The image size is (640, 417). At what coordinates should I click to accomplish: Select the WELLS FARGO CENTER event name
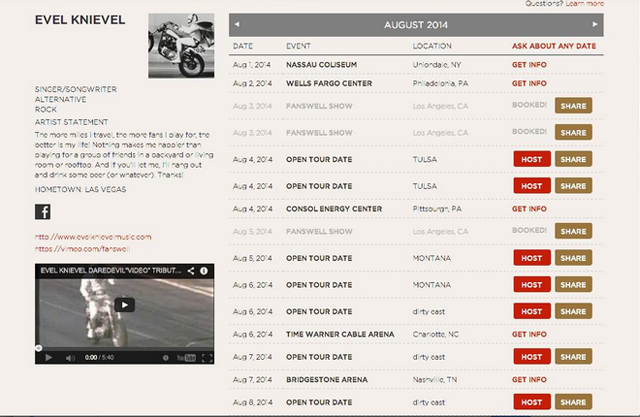pyautogui.click(x=329, y=83)
